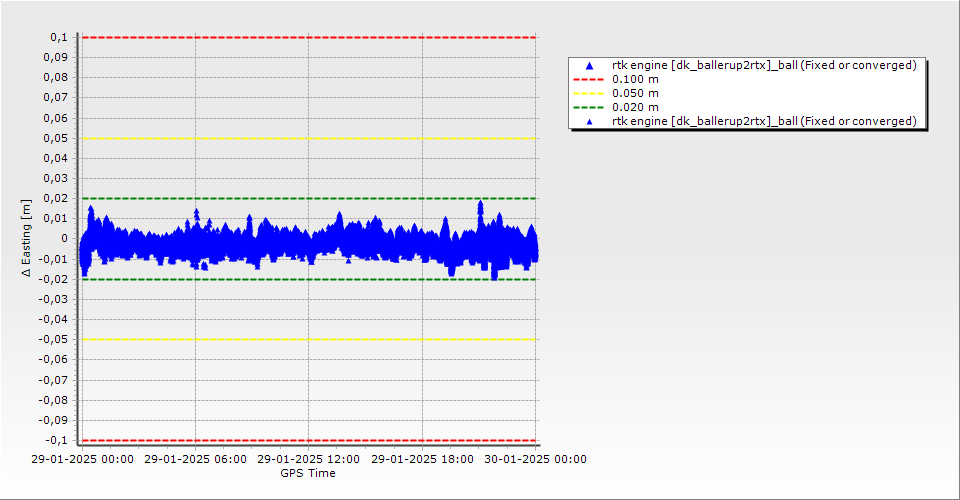The height and width of the screenshot is (500, 960).
Task: Click the '29-01-2025 00:00' time label
Action: tap(82, 459)
